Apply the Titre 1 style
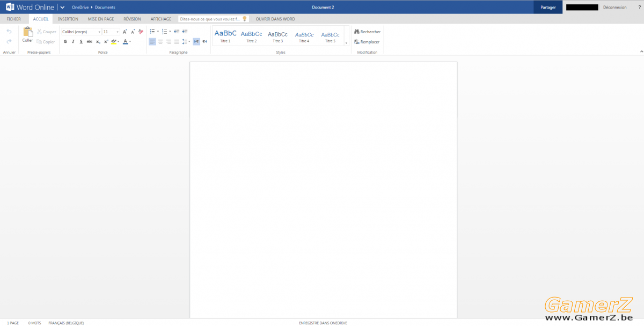The height and width of the screenshot is (326, 644). (x=225, y=36)
